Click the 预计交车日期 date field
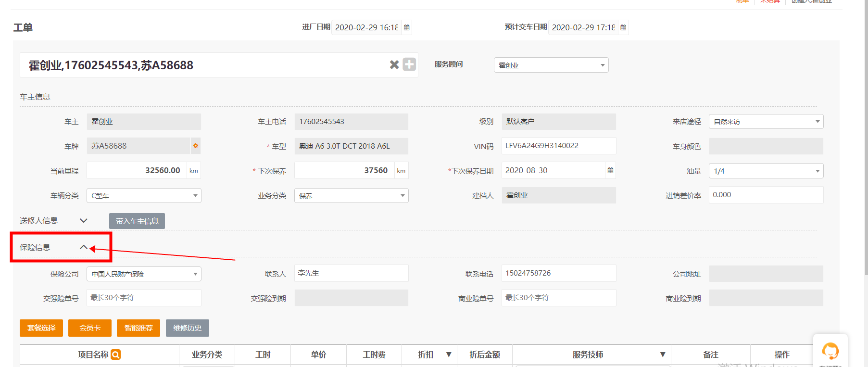868x367 pixels. [x=583, y=27]
